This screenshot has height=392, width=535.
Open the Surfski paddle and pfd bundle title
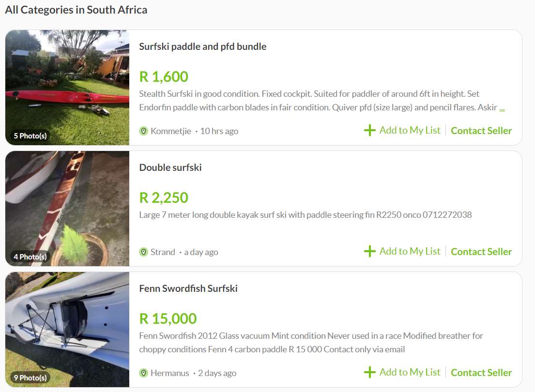click(x=202, y=46)
